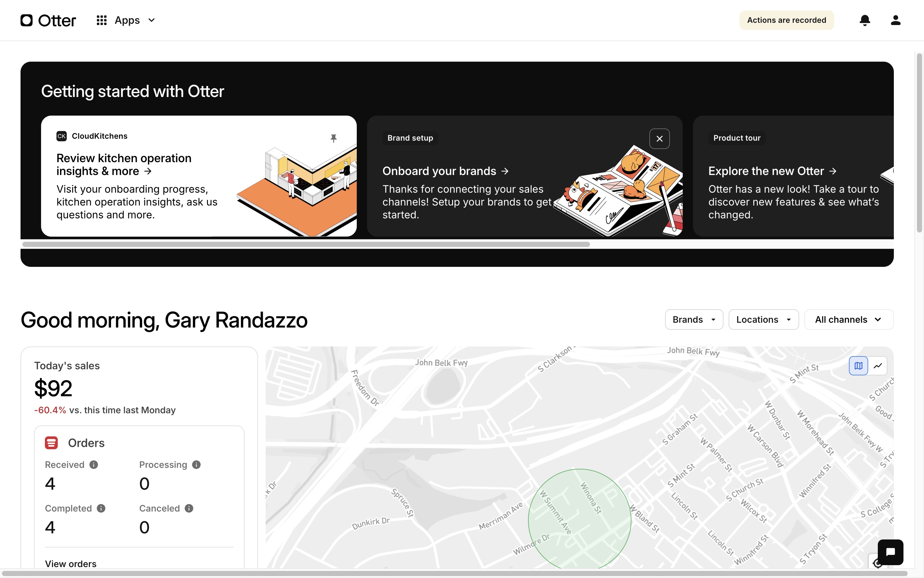This screenshot has height=578, width=924.
Task: Show info for Canceled orders
Action: 189,508
